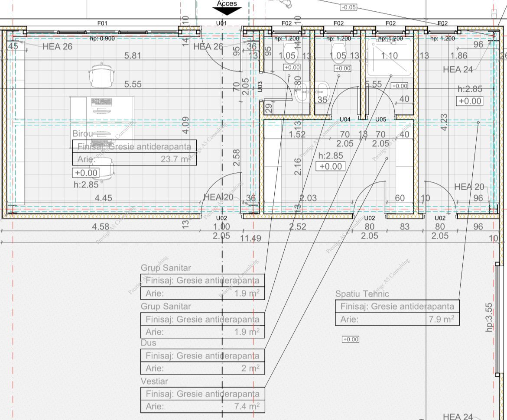Select the U04 door label
Viewport: 507px width, 420px height.
coord(345,119)
